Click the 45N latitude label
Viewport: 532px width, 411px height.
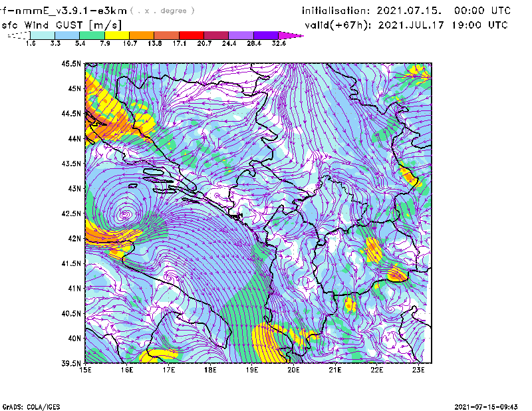click(74, 88)
